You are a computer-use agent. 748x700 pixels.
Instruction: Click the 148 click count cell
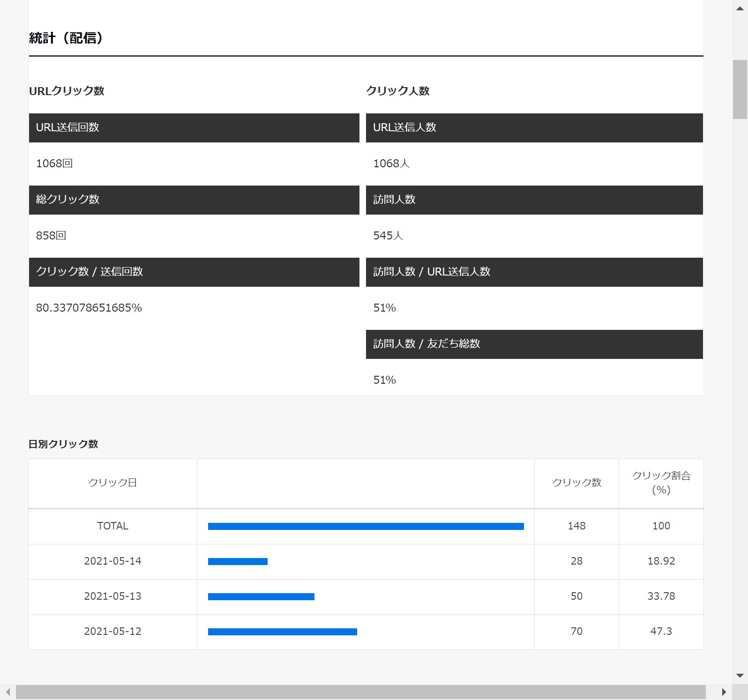point(576,526)
